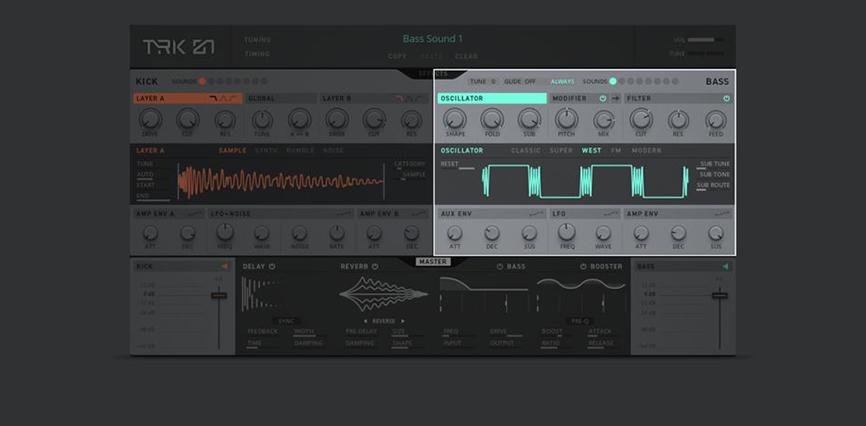Click the Bass channel speaker icon
The image size is (866, 426).
[725, 266]
